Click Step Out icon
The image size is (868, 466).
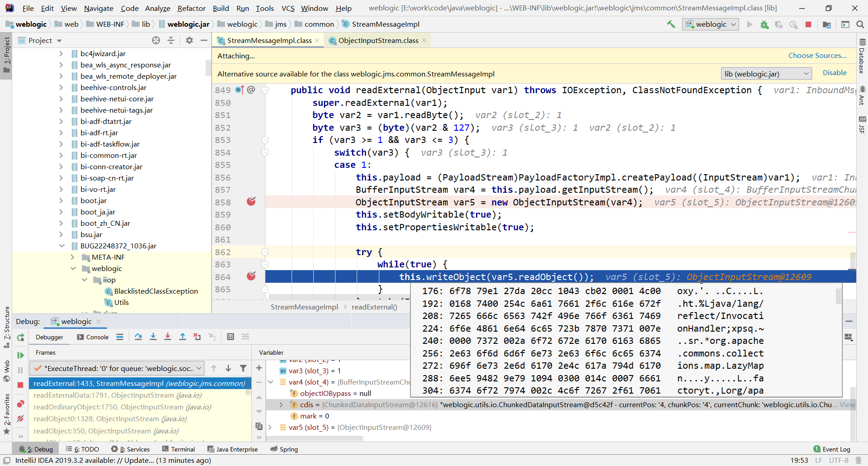tap(183, 337)
